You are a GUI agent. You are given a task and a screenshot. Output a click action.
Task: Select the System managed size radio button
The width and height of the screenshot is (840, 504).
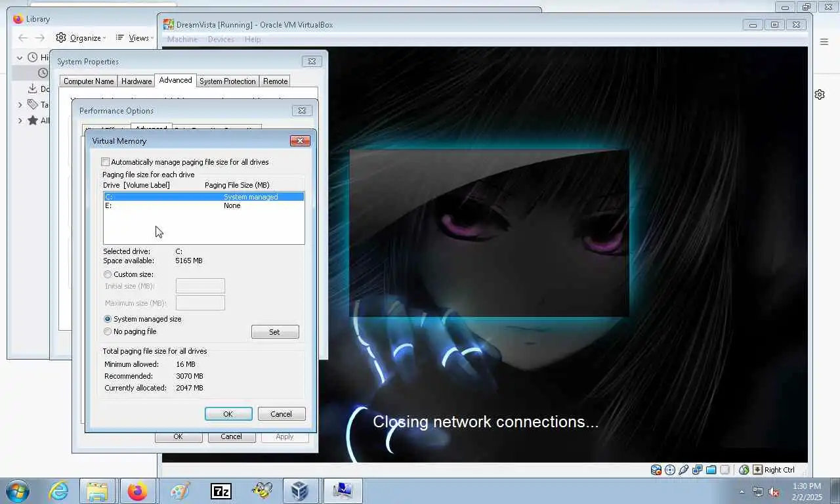point(108,319)
